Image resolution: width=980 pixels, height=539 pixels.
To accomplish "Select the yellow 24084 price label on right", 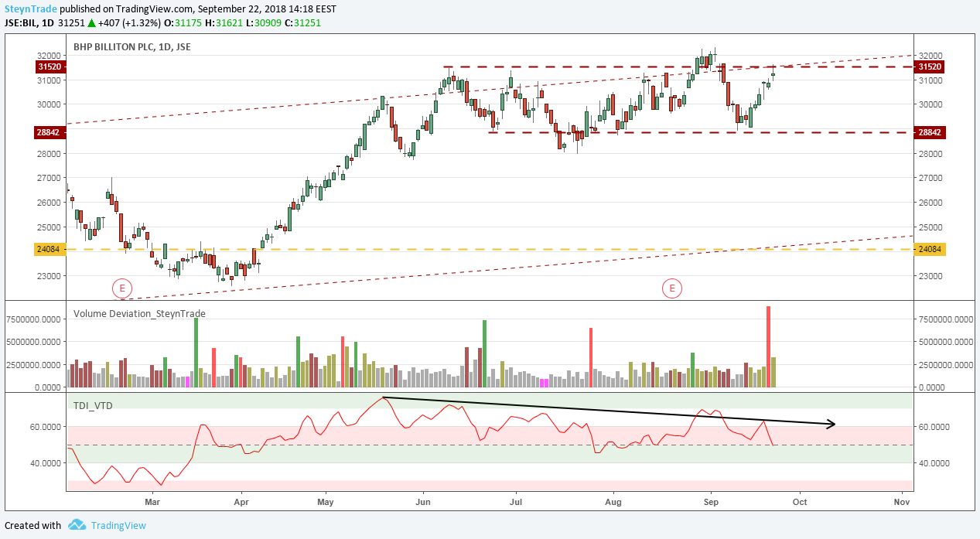I will tap(928, 249).
